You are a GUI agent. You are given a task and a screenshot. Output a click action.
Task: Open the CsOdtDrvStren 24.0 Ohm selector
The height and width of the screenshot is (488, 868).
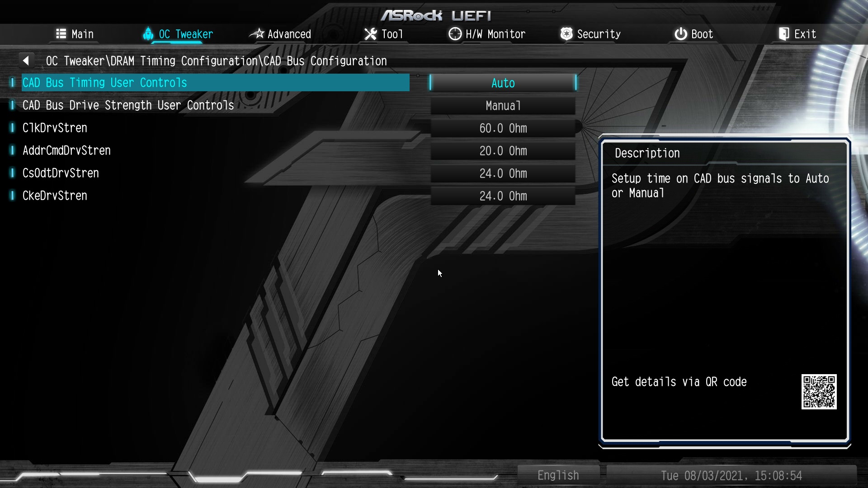coord(503,174)
